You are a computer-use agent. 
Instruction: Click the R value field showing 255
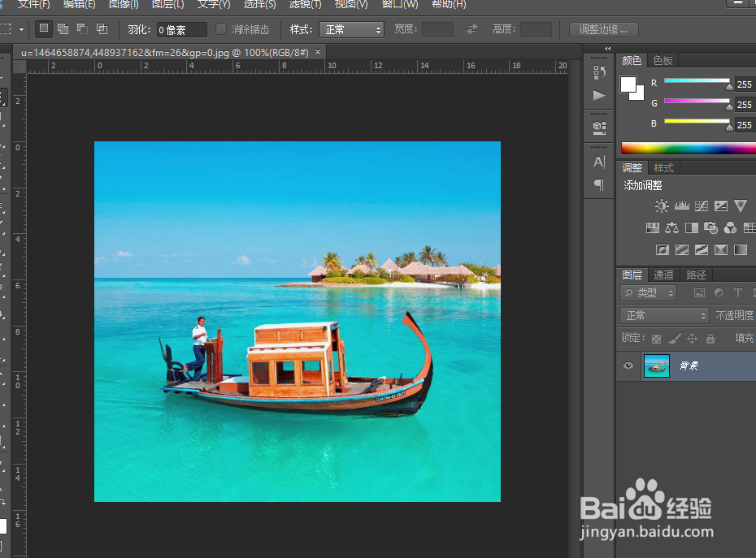coord(745,84)
